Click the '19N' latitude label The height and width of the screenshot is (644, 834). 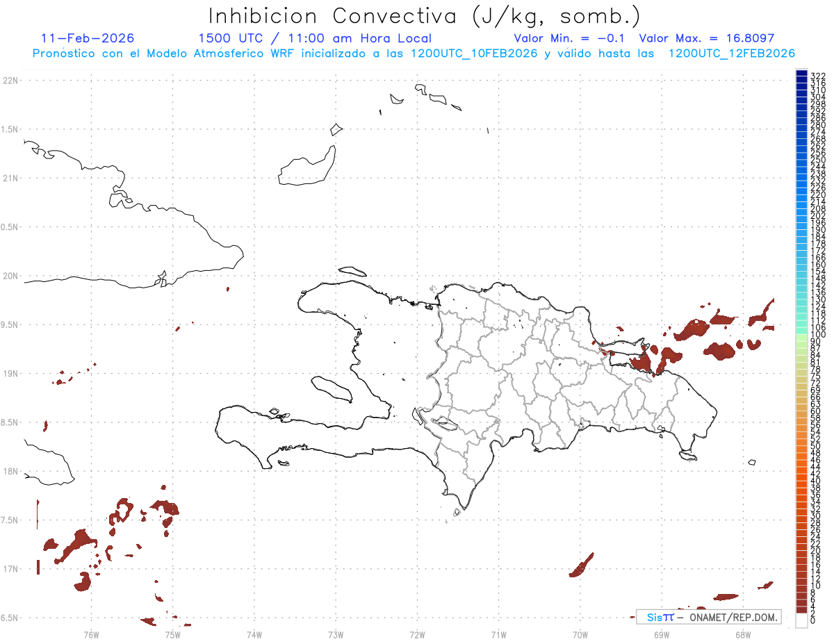(10, 374)
